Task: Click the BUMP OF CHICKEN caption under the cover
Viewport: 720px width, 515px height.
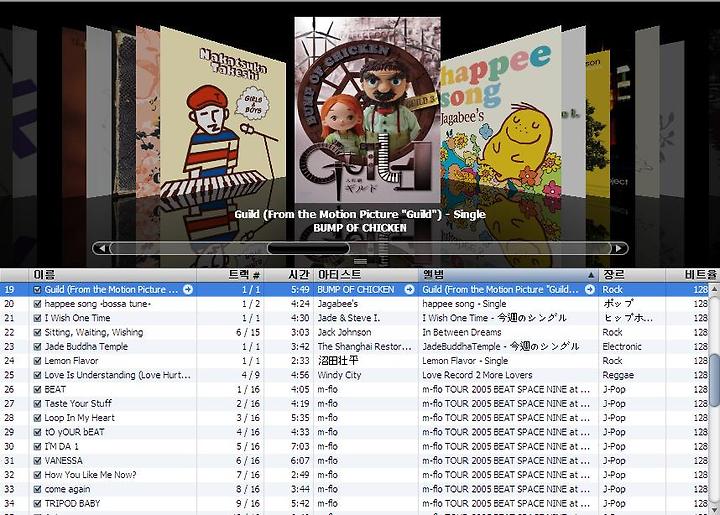Action: point(360,228)
